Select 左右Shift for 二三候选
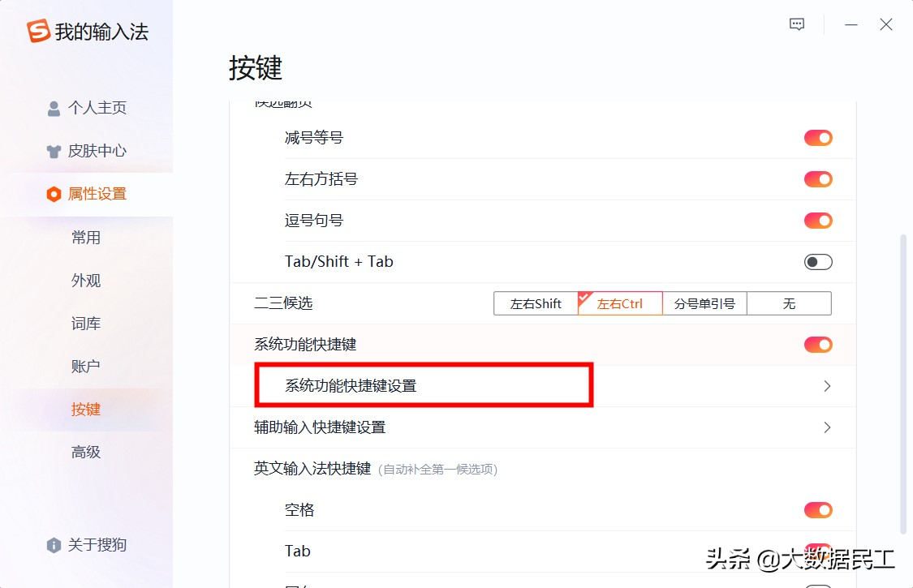 (536, 303)
